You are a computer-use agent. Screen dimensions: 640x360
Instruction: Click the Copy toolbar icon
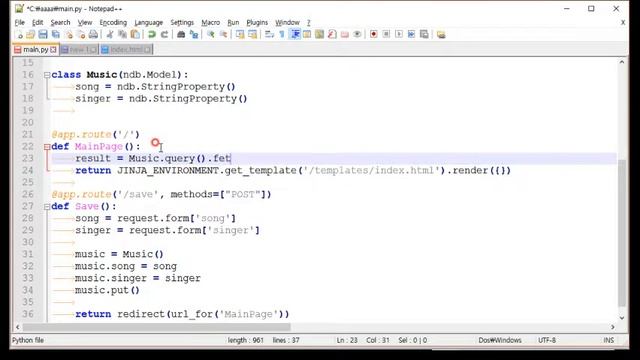pyautogui.click(x=122, y=35)
